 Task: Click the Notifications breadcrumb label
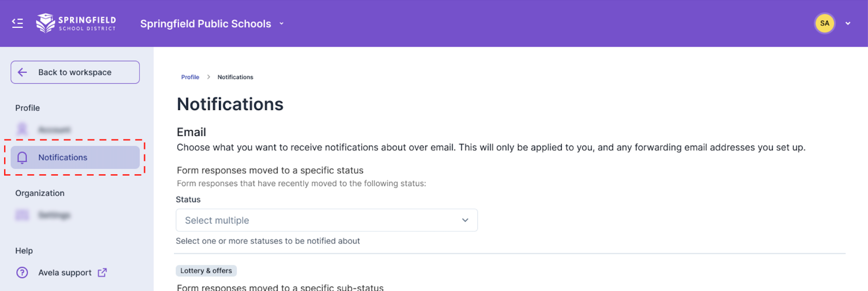point(235,77)
